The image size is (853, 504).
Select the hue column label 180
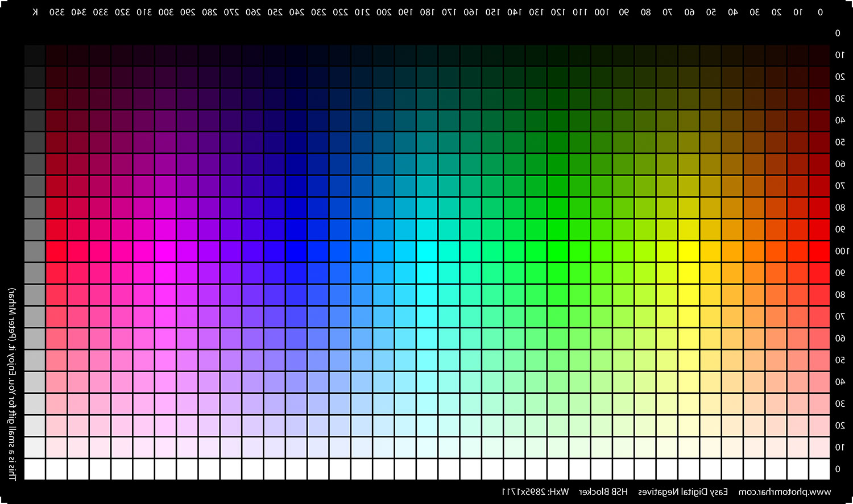428,12
